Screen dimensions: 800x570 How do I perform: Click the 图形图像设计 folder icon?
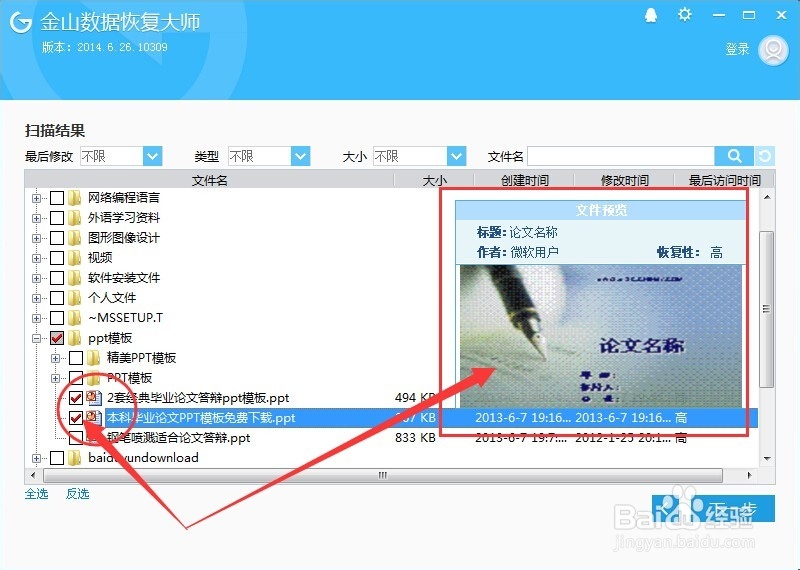[74, 238]
